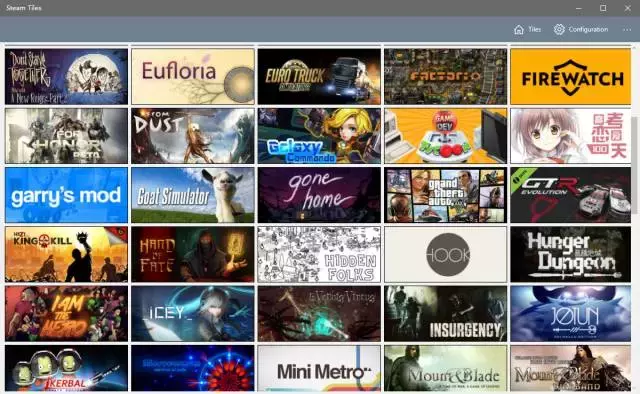Open the Tiles home icon
The width and height of the screenshot is (640, 394).
click(519, 29)
